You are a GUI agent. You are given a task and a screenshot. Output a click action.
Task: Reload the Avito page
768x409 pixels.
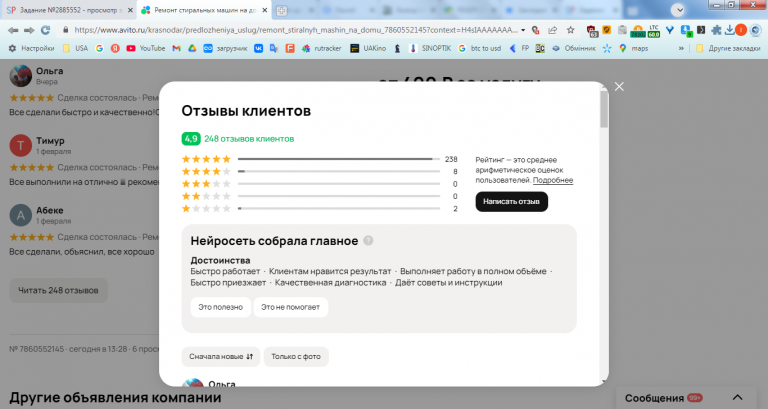pos(46,30)
